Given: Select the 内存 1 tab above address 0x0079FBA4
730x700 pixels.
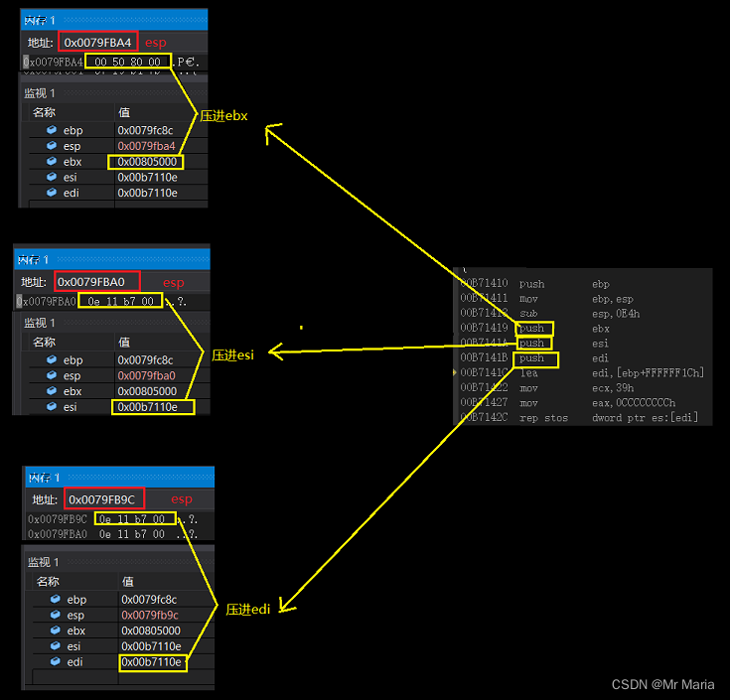Looking at the screenshot, I should tap(40, 21).
